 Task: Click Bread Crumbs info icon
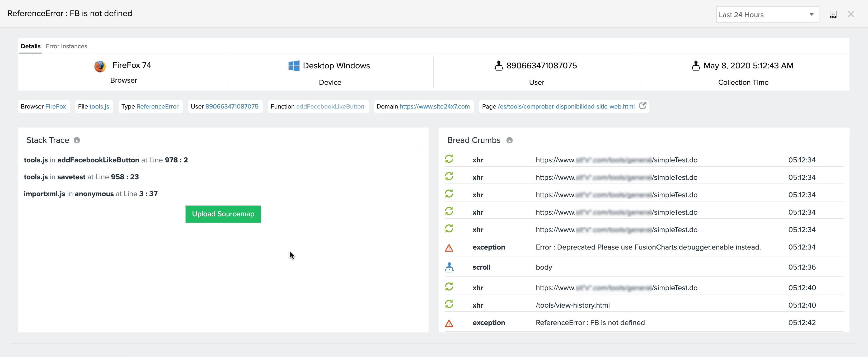click(x=509, y=140)
